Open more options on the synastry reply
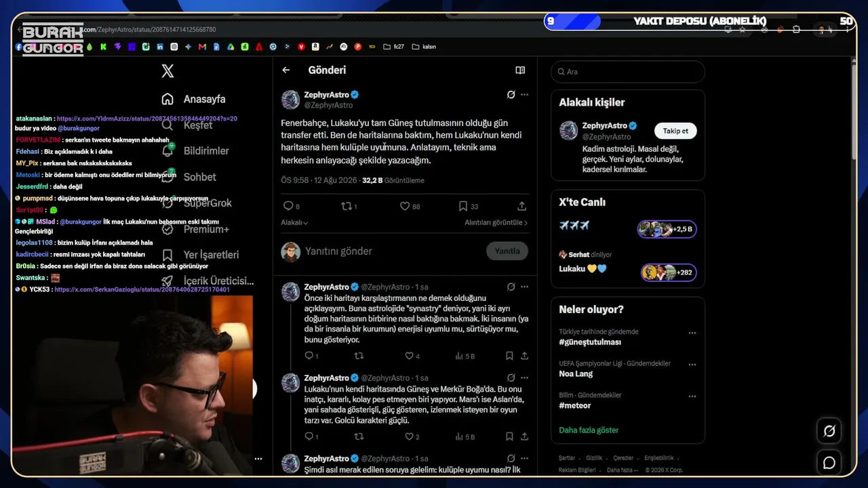Image resolution: width=868 pixels, height=488 pixels. tap(524, 287)
